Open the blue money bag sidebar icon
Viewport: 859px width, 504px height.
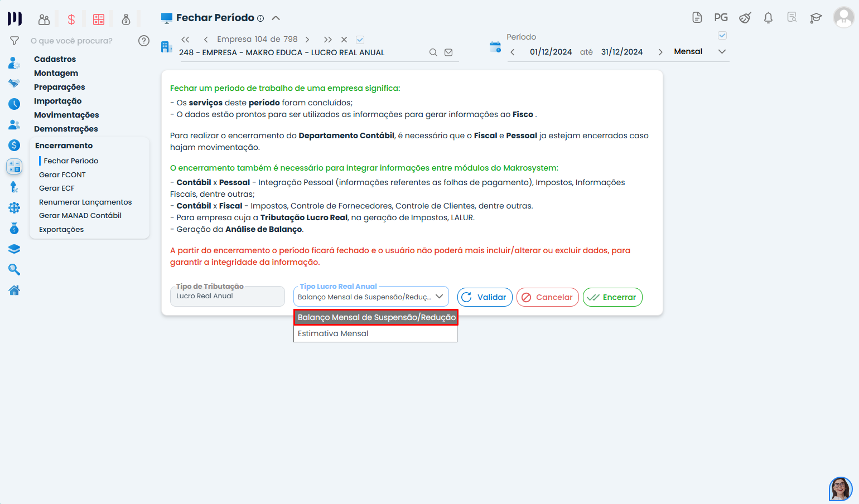coord(15,229)
